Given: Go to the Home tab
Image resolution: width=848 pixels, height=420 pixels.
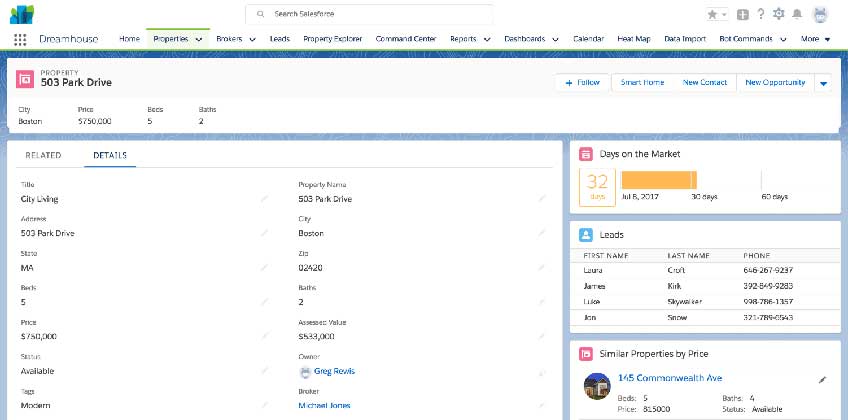Looking at the screenshot, I should point(129,39).
